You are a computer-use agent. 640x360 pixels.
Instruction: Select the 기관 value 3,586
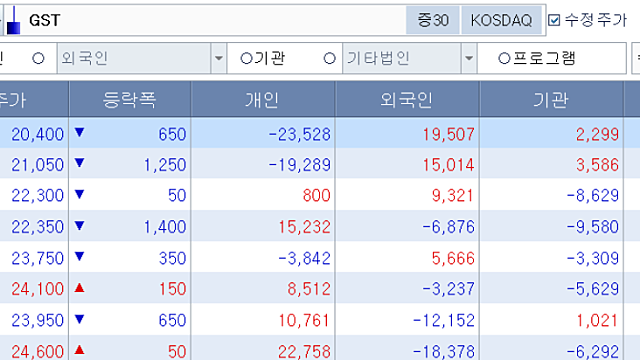[x=598, y=165]
